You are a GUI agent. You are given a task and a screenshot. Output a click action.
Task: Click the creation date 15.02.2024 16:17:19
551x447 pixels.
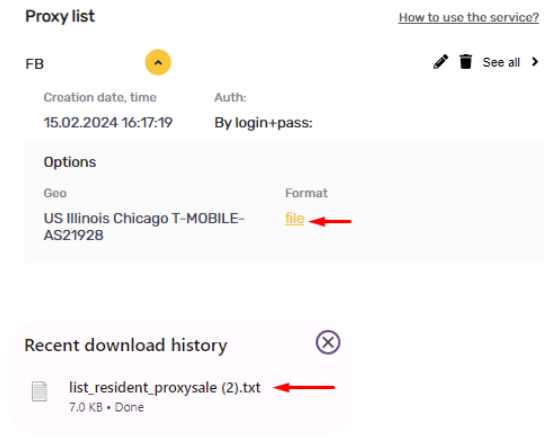point(108,123)
